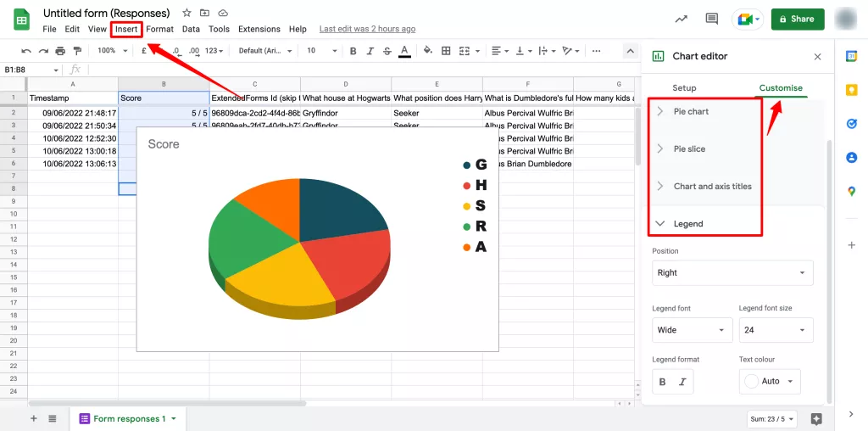Open text rotation dropdown
Viewport: 868px width, 431px height.
pos(570,51)
